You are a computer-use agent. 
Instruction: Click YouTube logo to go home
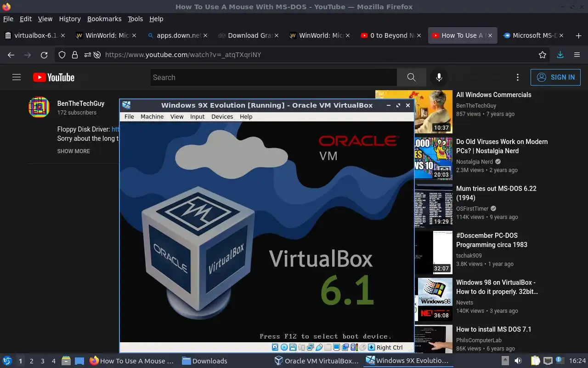pos(54,77)
